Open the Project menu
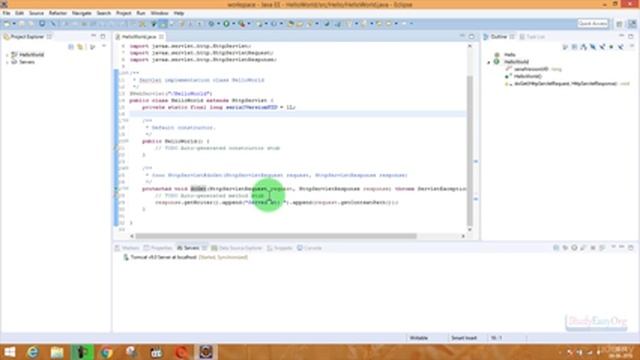Screen dimensions: 640x360 tap(123, 13)
